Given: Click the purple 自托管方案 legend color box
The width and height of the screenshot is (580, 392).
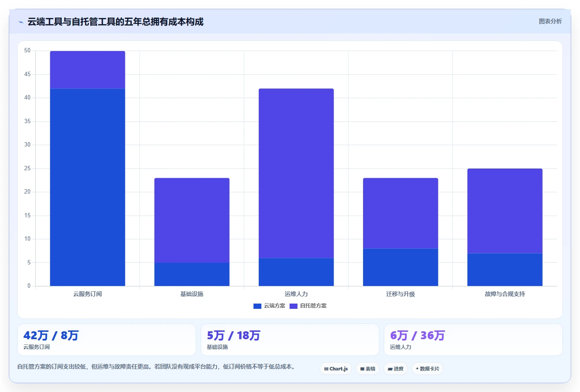Looking at the screenshot, I should tap(294, 306).
